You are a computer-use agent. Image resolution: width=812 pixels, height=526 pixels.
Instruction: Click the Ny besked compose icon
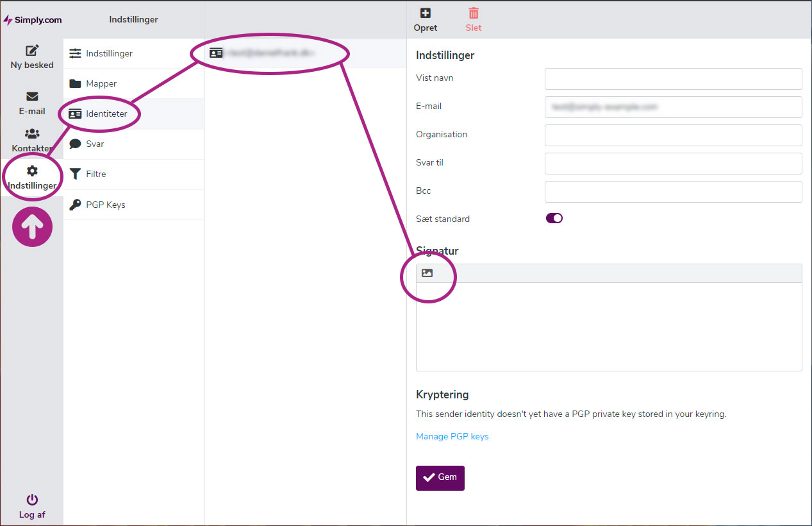[32, 51]
